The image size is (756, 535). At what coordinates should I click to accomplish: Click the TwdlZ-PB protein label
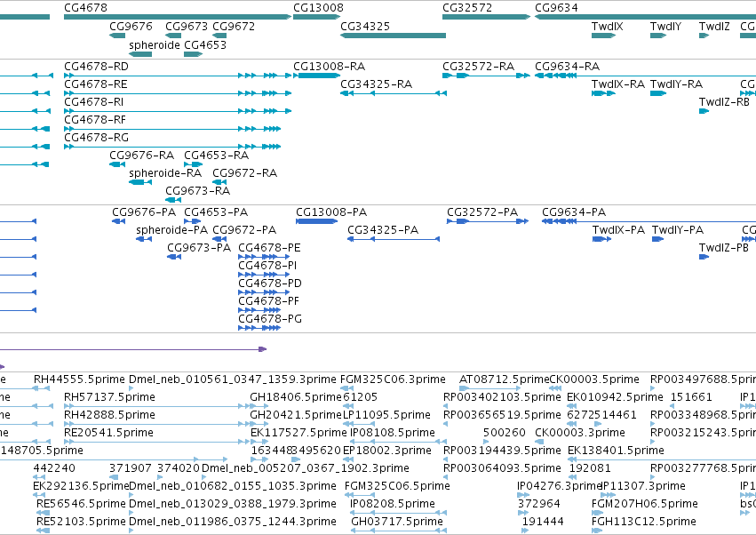724,248
